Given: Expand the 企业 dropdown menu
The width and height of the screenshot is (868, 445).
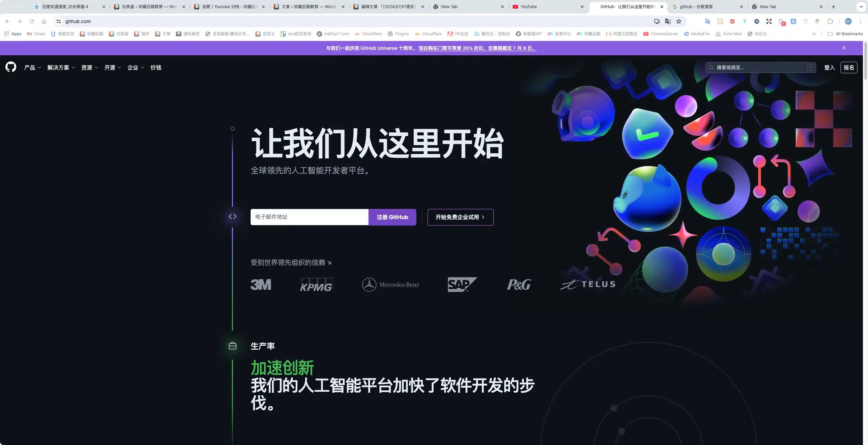Looking at the screenshot, I should pyautogui.click(x=136, y=67).
